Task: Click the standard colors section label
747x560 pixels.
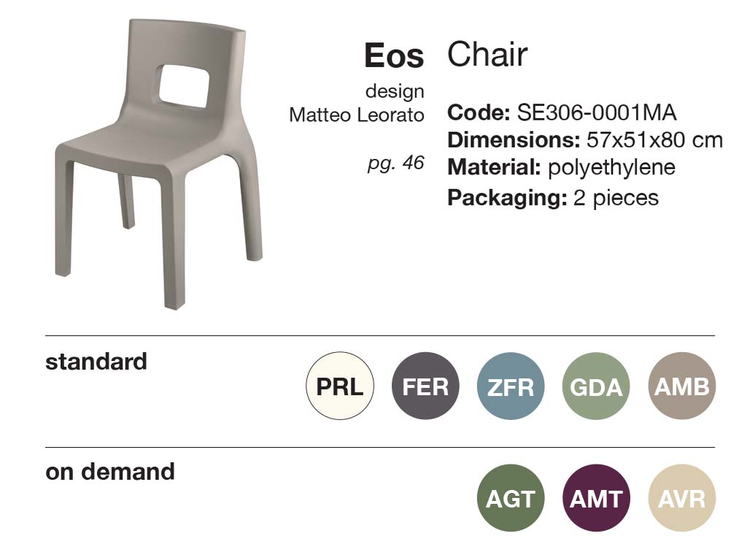Action: (96, 361)
